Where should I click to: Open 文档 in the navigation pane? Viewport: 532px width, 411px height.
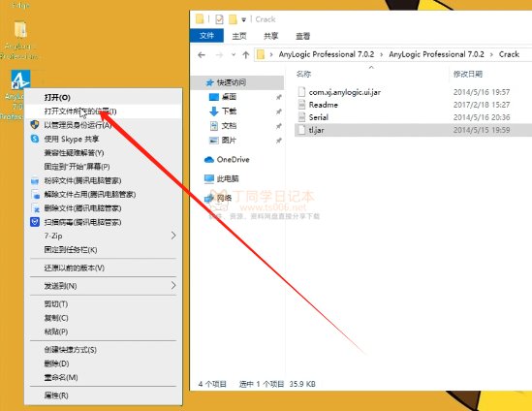229,126
